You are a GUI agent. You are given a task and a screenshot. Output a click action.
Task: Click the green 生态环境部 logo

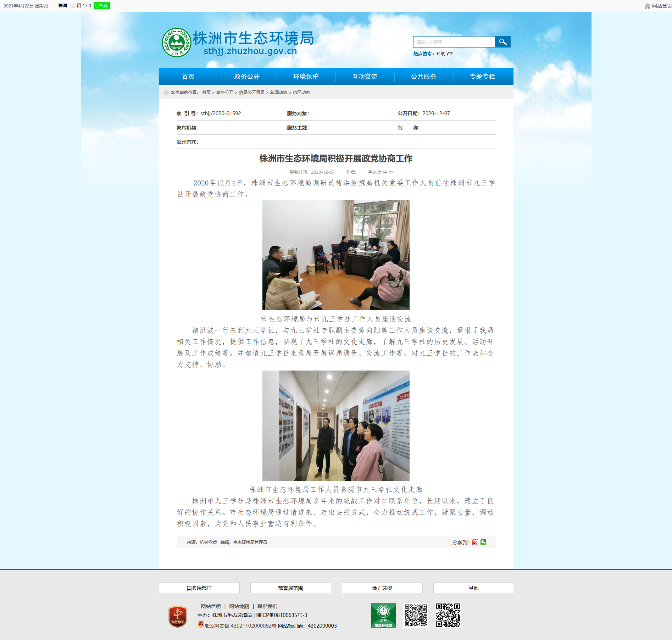point(383,615)
